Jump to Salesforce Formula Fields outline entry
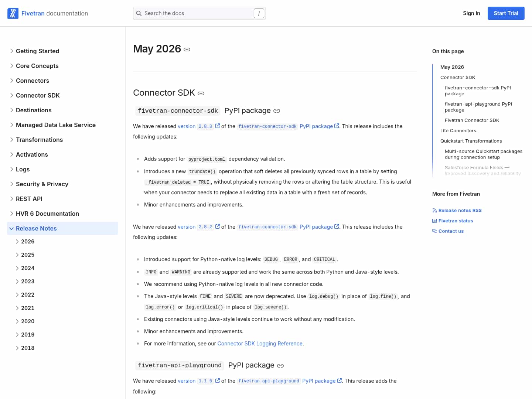The image size is (532, 399). pos(483,171)
